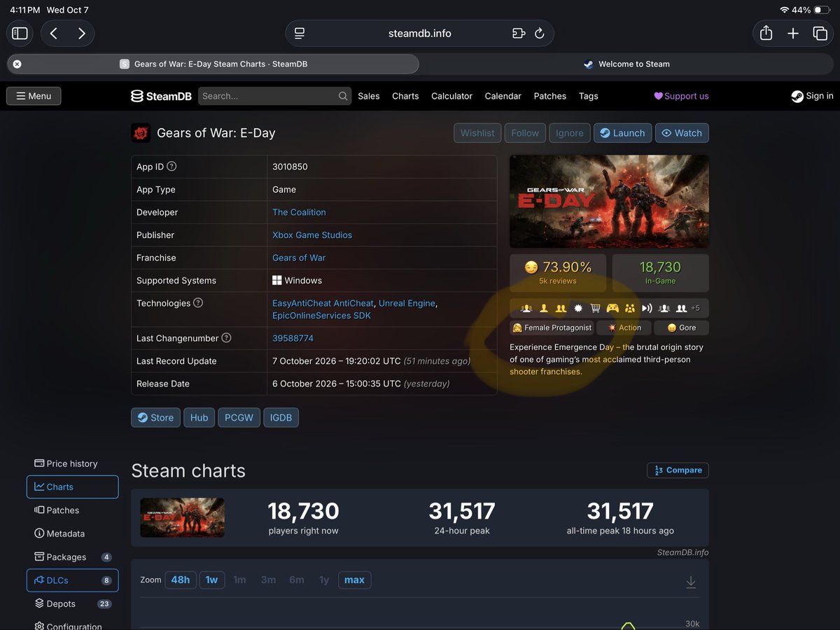The width and height of the screenshot is (840, 630).
Task: Download the chart data via arrow icon
Action: [691, 582]
